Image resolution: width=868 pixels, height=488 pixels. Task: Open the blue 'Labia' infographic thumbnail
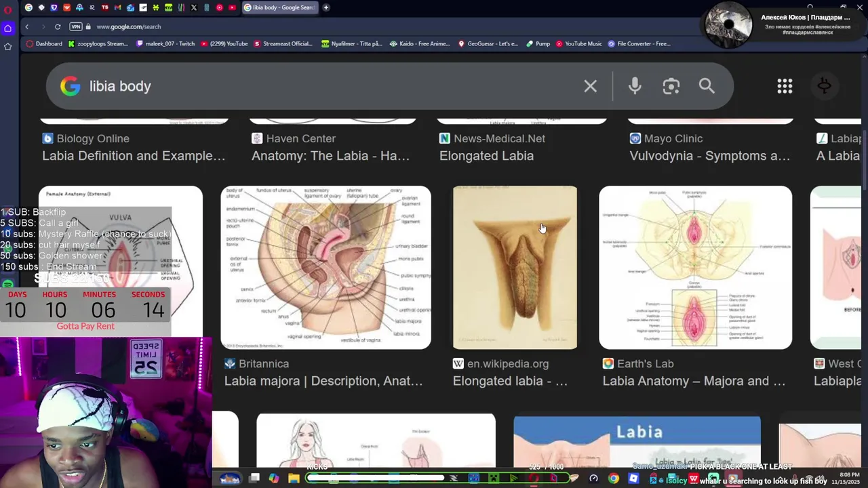click(x=637, y=442)
